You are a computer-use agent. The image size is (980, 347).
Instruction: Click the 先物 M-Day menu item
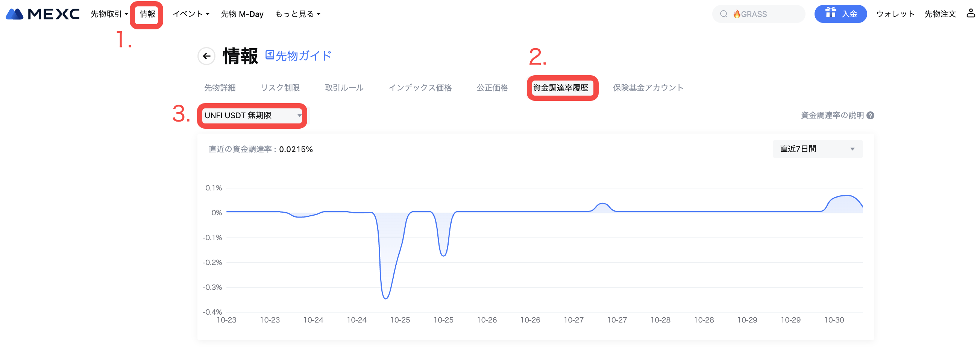(x=242, y=14)
